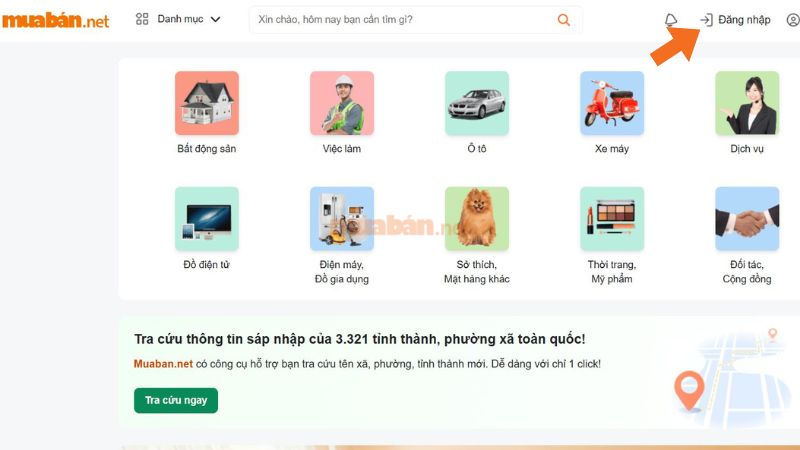Screen dimensions: 800x450
Task: Open the notification bell icon
Action: (671, 20)
